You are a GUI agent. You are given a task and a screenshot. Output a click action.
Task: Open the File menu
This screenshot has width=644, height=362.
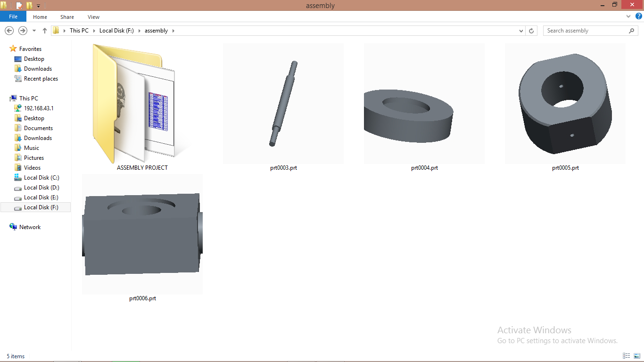tap(13, 17)
